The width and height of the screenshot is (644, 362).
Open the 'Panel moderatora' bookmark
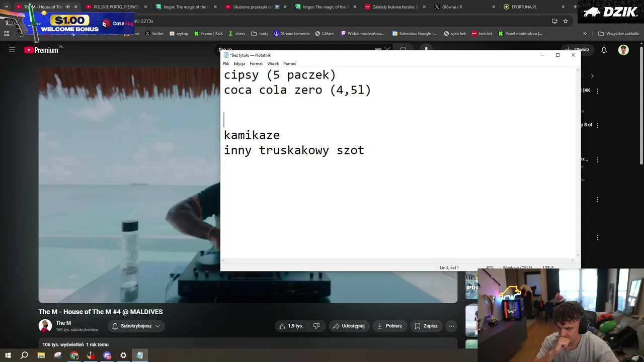pos(520,33)
